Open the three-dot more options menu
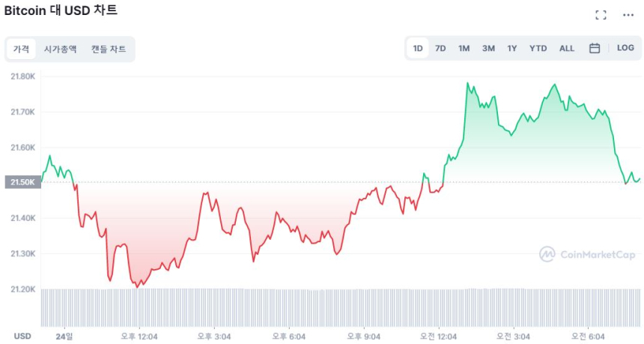 [628, 15]
